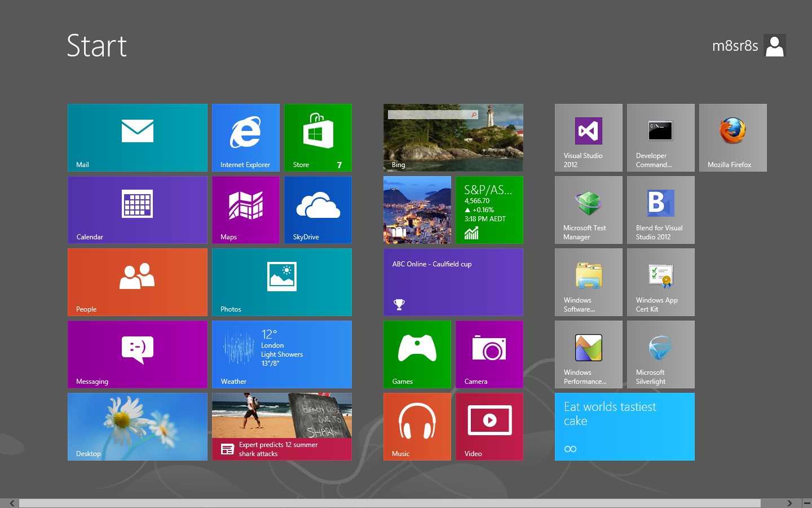The image size is (812, 508).
Task: Click the zoom-out button at bottom-right corner
Action: point(807,503)
